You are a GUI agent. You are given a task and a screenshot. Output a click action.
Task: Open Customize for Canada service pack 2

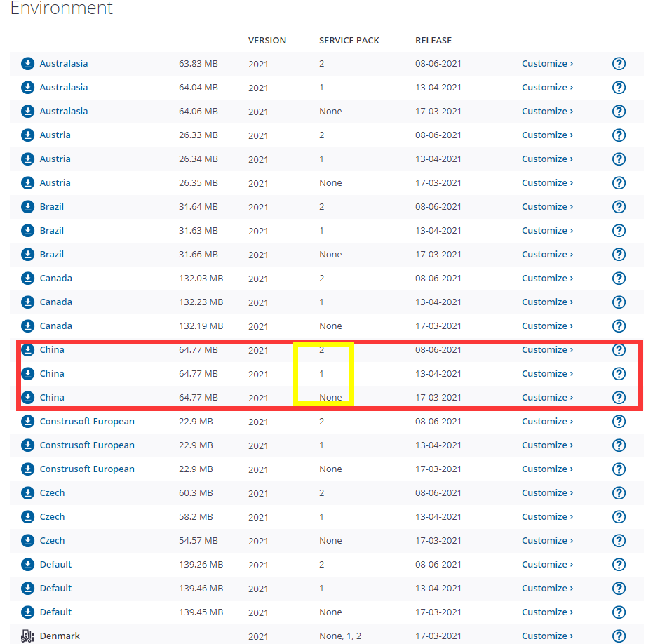(547, 279)
